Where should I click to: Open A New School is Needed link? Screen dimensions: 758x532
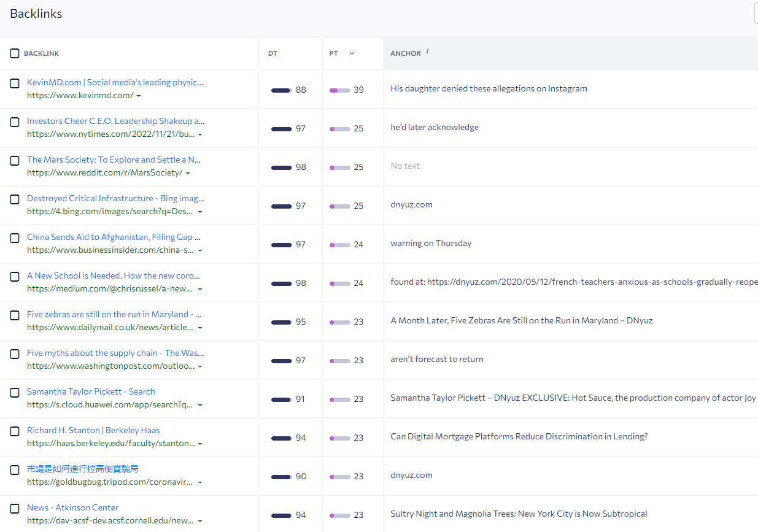[114, 276]
